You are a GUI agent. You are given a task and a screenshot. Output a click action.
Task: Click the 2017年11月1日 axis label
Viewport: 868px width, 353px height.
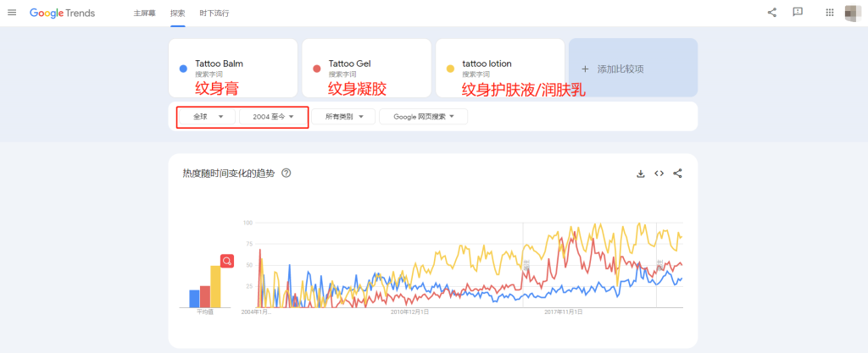click(x=563, y=312)
